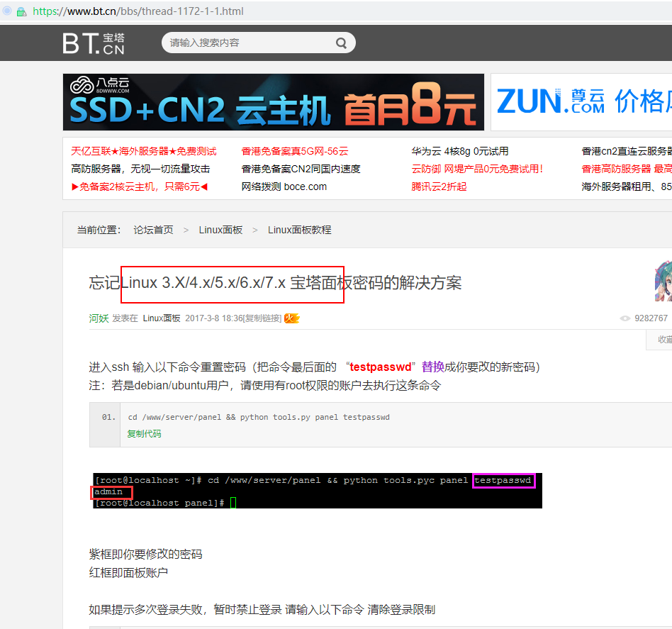Screen dimensions: 672x629
Task: Open 网络拨测 boce.com link
Action: pyautogui.click(x=284, y=187)
